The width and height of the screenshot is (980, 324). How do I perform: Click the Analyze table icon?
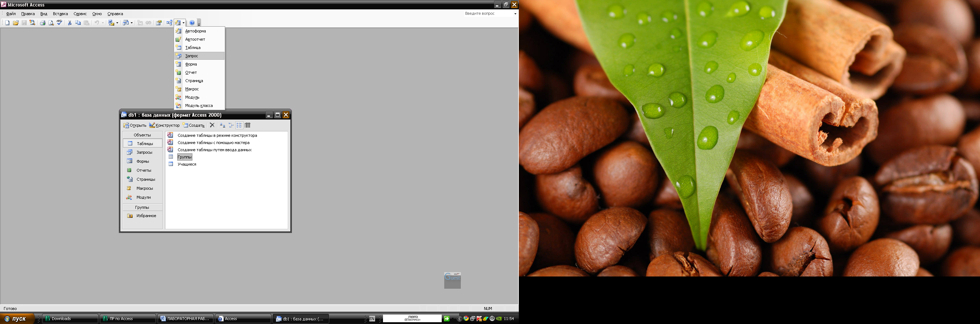(126, 23)
